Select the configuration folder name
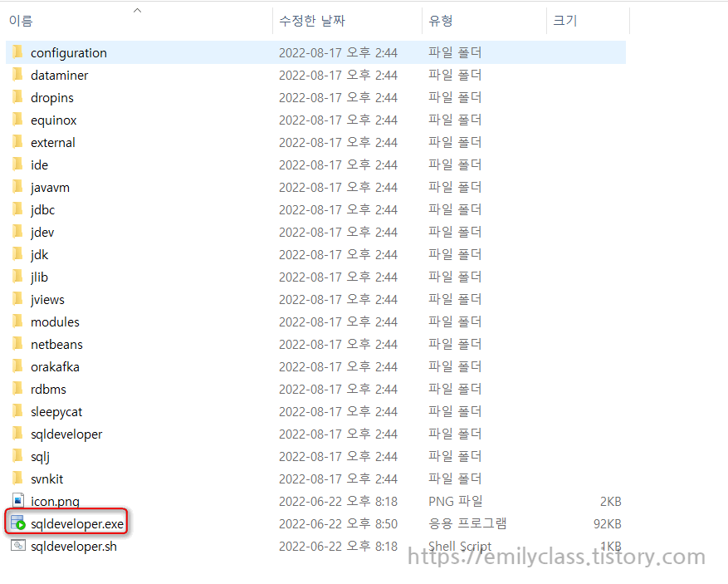This screenshot has height=584, width=728. pos(69,53)
